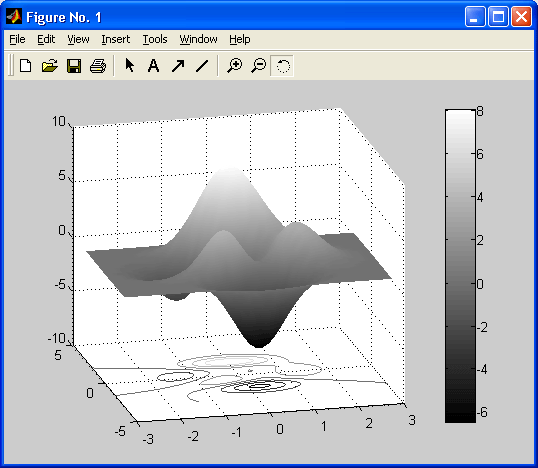The image size is (538, 468).
Task: Print the figure with the printer icon
Action: 98,66
